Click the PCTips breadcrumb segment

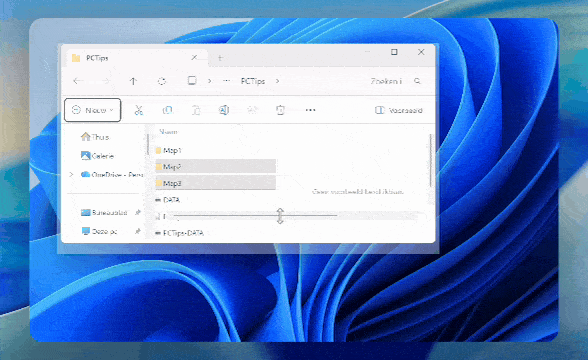[x=253, y=81]
